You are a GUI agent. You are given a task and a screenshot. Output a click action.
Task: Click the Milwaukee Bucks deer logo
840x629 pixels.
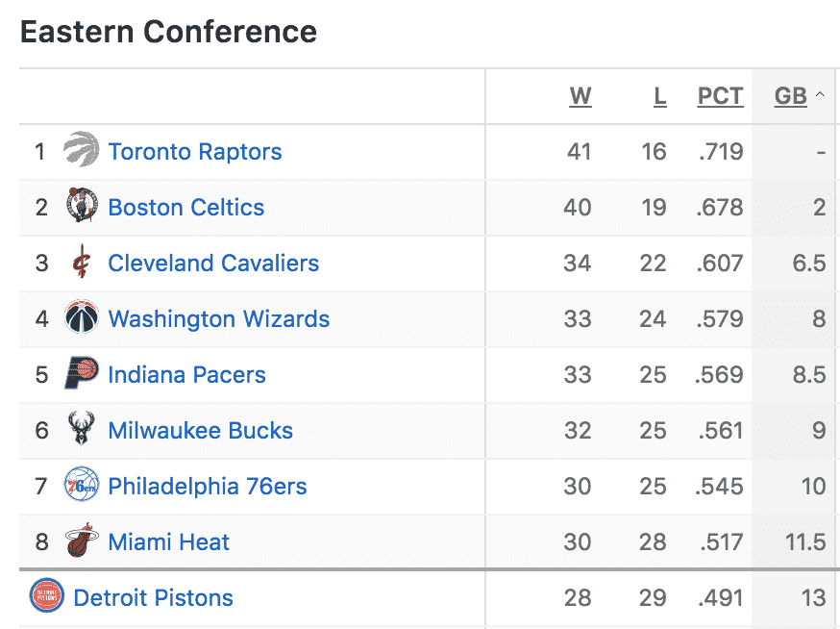(82, 428)
